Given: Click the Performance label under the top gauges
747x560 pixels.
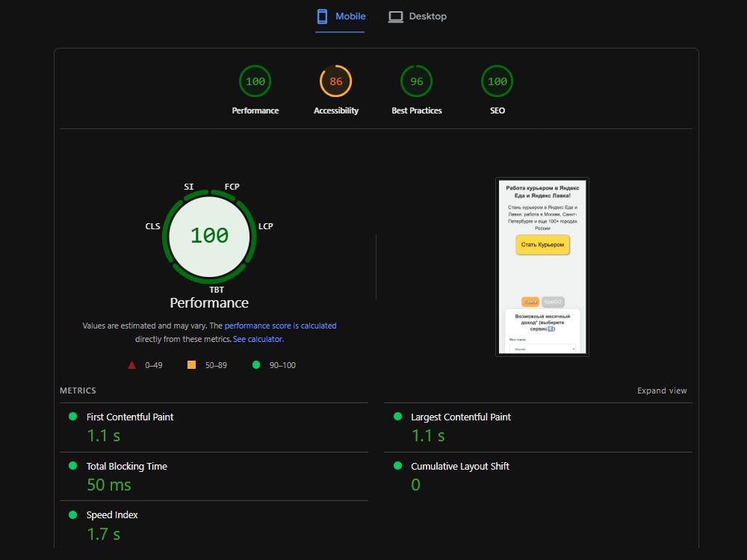Looking at the screenshot, I should pyautogui.click(x=255, y=111).
